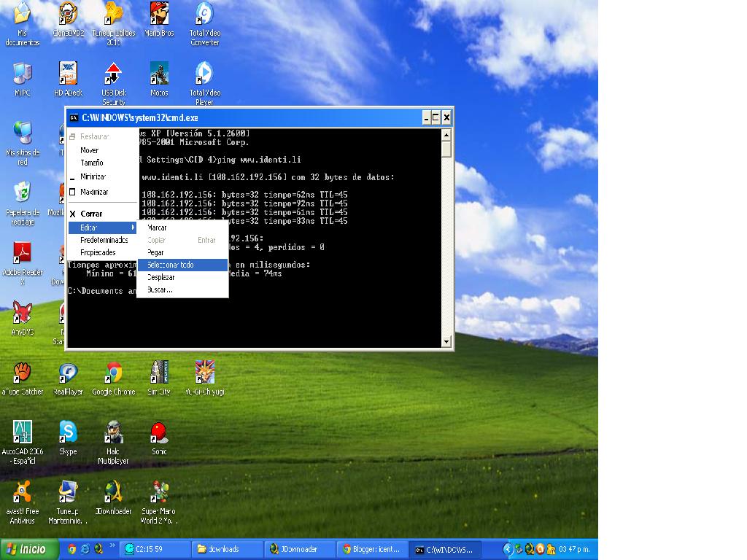The width and height of the screenshot is (747, 560).
Task: Click Internet Explorer quick launch icon
Action: 85,549
